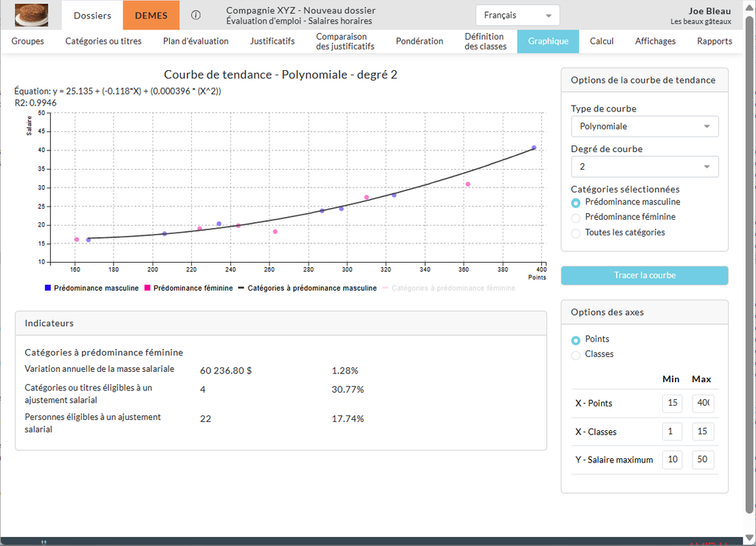The height and width of the screenshot is (546, 756).
Task: Select the Graphique tab
Action: click(549, 41)
